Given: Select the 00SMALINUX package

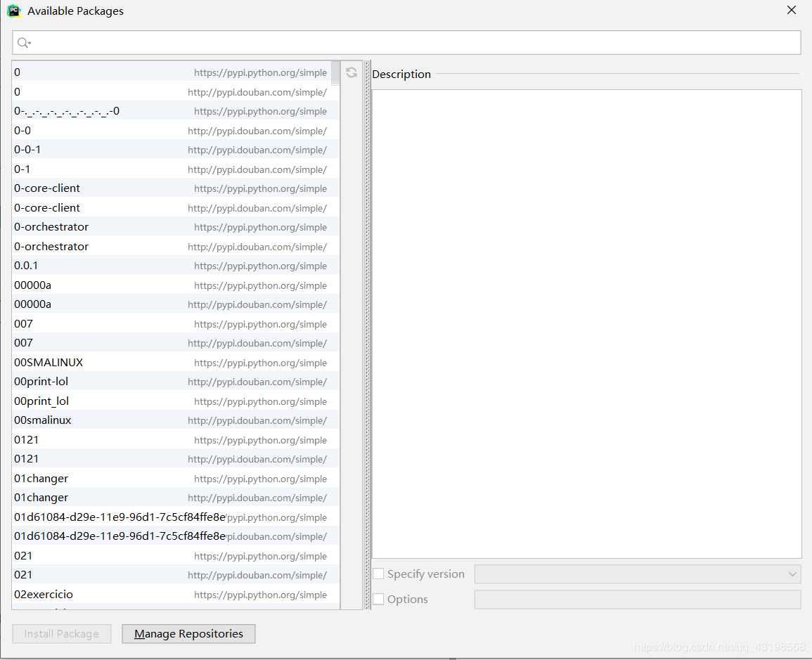Looking at the screenshot, I should [x=176, y=363].
